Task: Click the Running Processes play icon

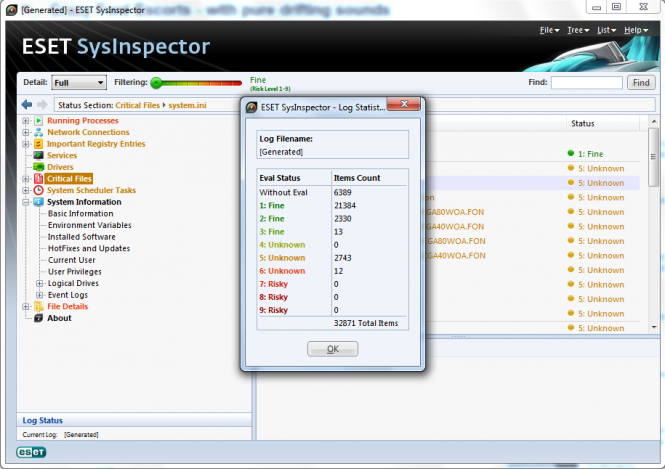Action: 39,121
